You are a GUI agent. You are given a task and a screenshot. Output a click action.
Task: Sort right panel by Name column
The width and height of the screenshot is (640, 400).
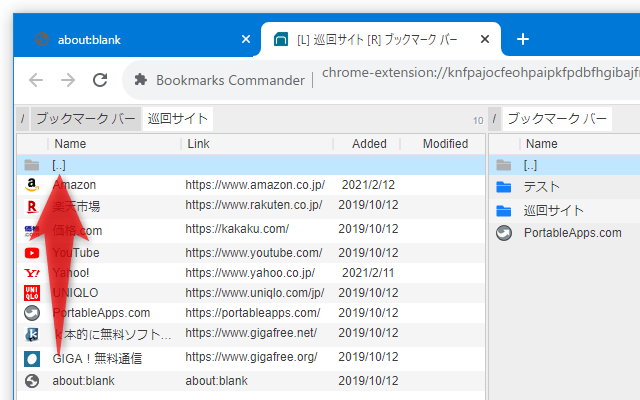(542, 144)
